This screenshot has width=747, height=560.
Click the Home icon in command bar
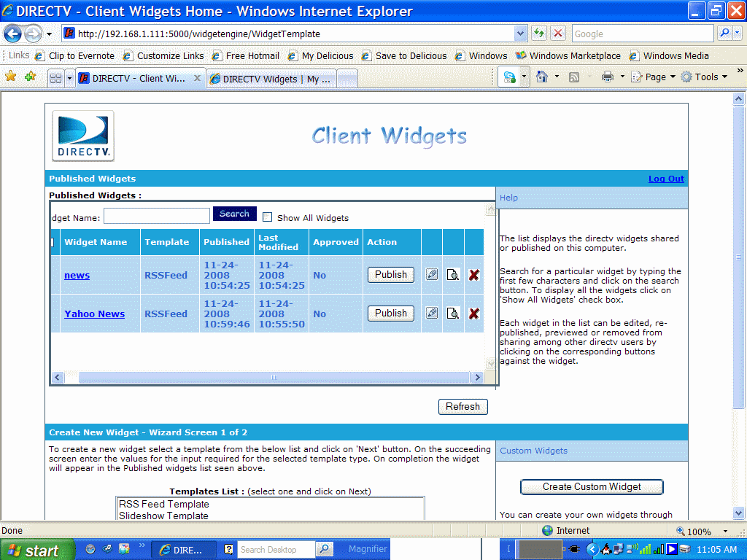[542, 77]
